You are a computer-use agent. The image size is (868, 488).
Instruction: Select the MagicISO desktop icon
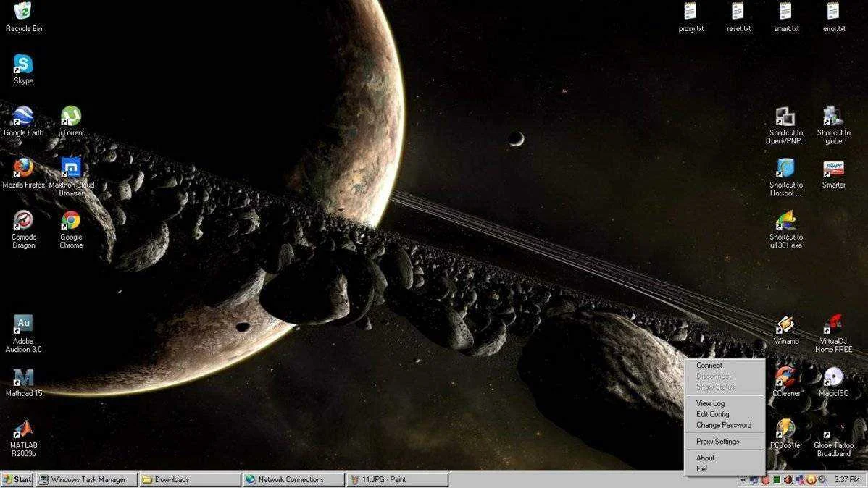coord(833,382)
